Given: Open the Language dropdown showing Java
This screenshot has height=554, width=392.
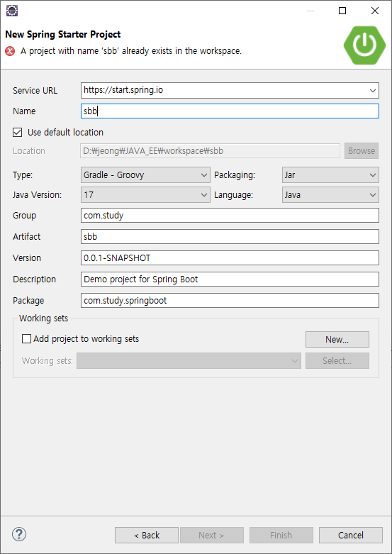Looking at the screenshot, I should click(330, 194).
